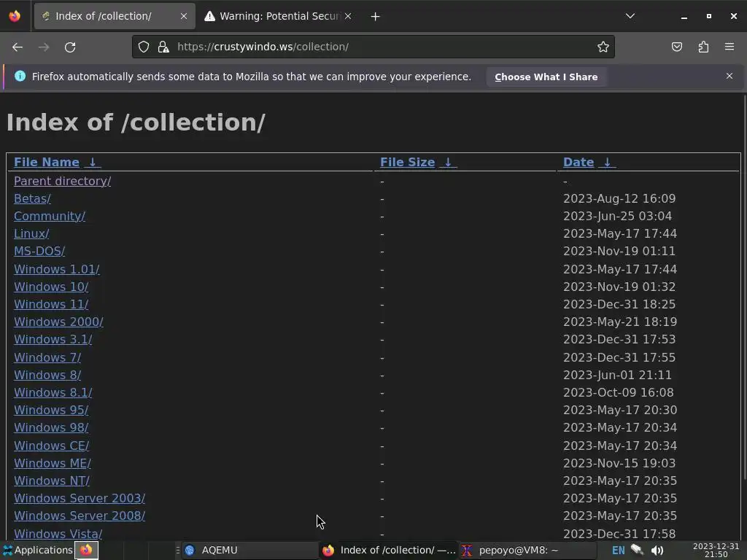The width and height of the screenshot is (747, 560).
Task: Close the Warning: Potential Security tab
Action: pos(348,16)
